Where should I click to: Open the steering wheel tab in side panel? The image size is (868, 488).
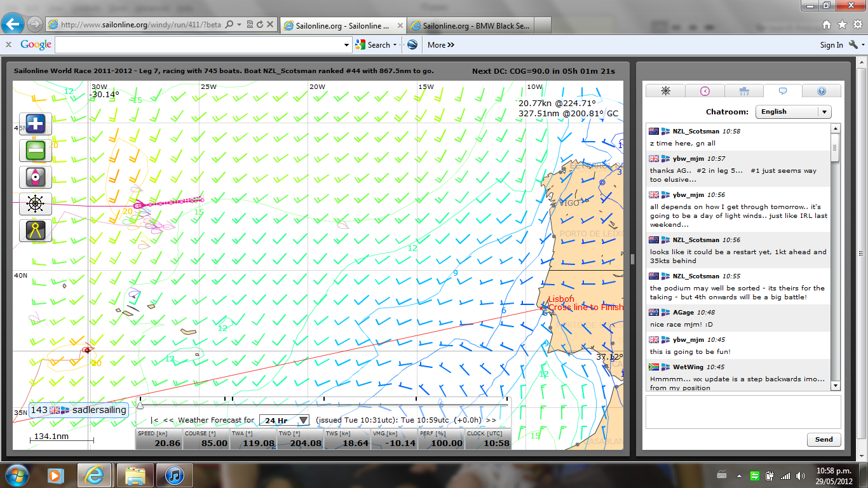pos(665,91)
